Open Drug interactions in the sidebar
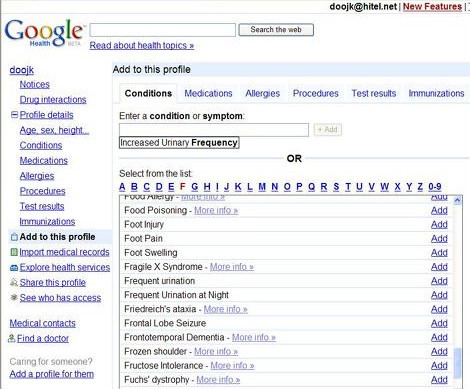 tap(53, 100)
